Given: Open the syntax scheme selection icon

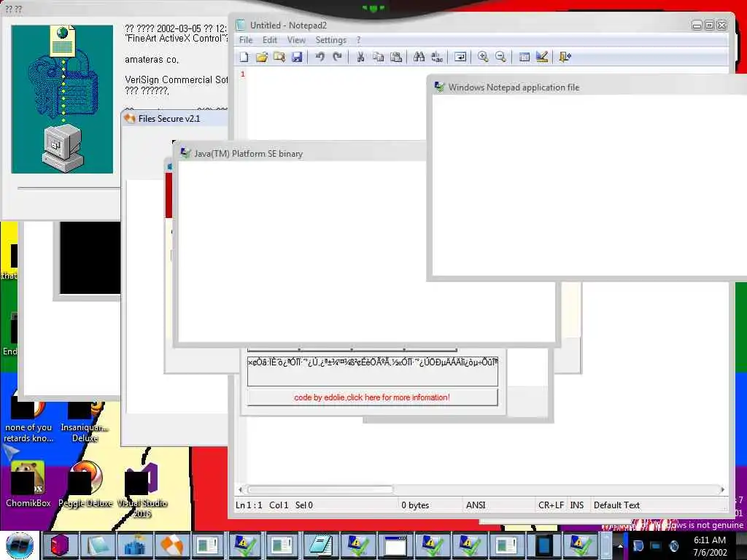Looking at the screenshot, I should pyautogui.click(x=524, y=57).
